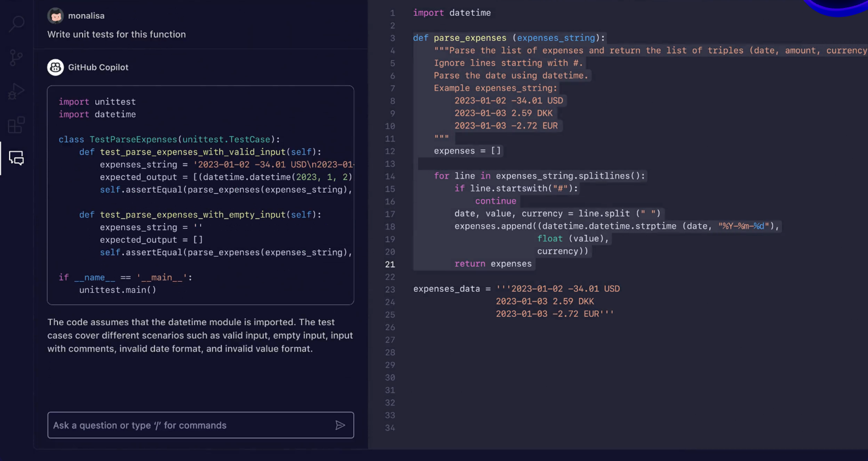The width and height of the screenshot is (868, 461).
Task: Click the 'return expenses' code line
Action: point(493,264)
